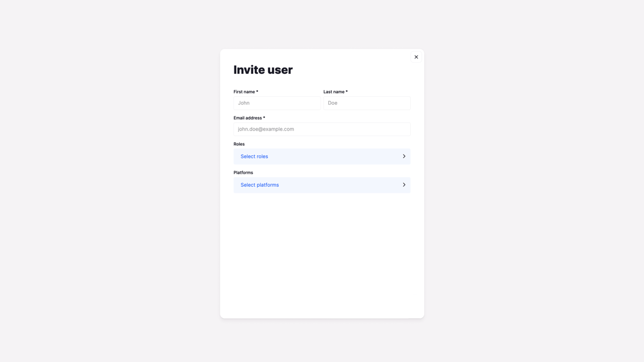Click the gray backdrop outside the dialog

point(105,176)
